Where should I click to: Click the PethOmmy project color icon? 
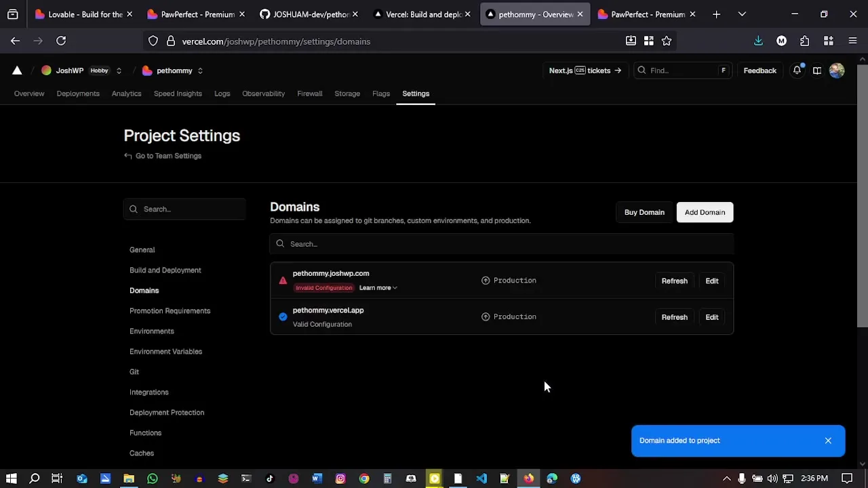point(147,70)
